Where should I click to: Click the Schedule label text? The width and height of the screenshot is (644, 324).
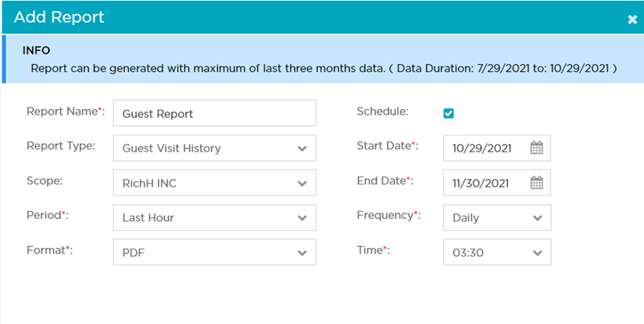[383, 111]
